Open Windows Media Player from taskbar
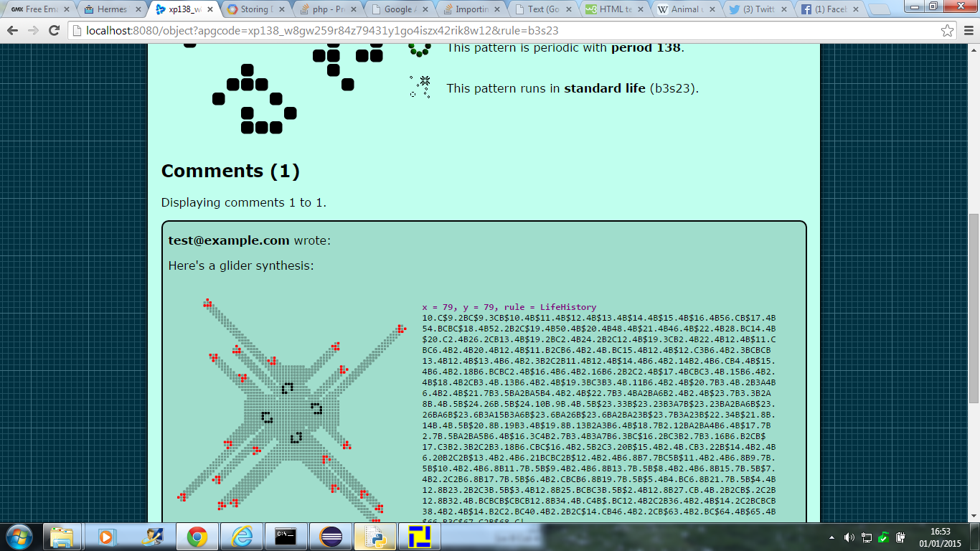This screenshot has width=980, height=551. pyautogui.click(x=106, y=537)
